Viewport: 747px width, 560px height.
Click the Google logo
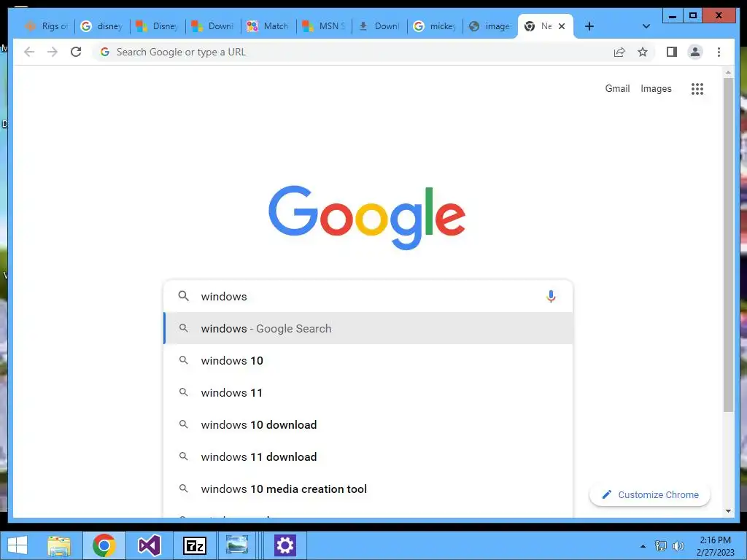point(367,217)
